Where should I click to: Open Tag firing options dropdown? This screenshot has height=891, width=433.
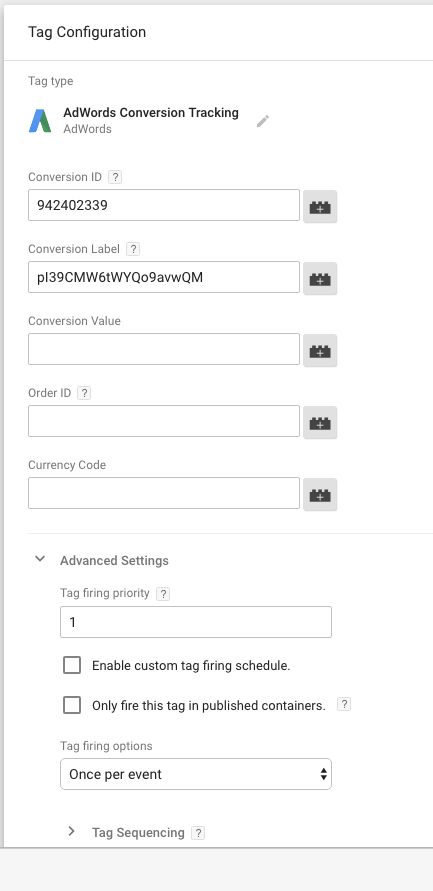(x=196, y=774)
